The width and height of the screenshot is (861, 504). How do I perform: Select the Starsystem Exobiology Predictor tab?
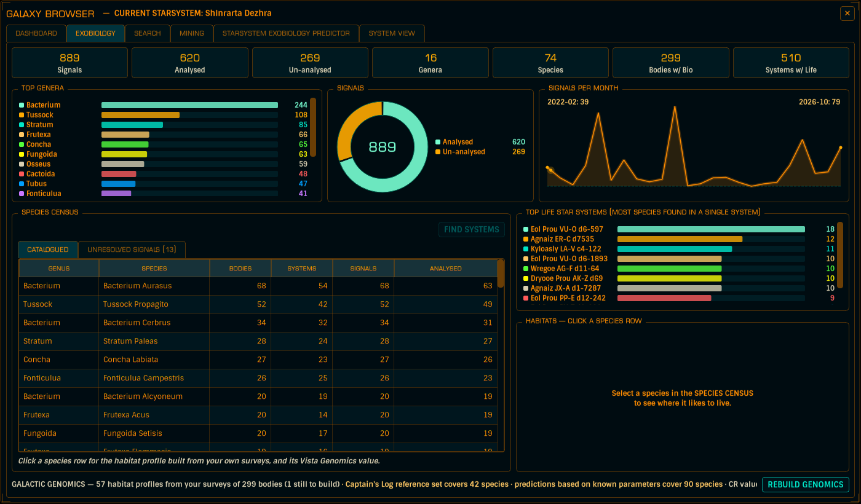pos(287,33)
